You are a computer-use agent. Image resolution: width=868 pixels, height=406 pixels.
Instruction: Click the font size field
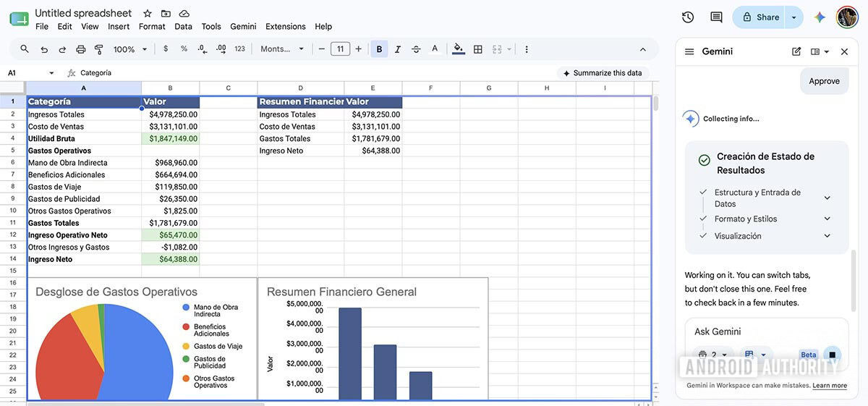[340, 49]
